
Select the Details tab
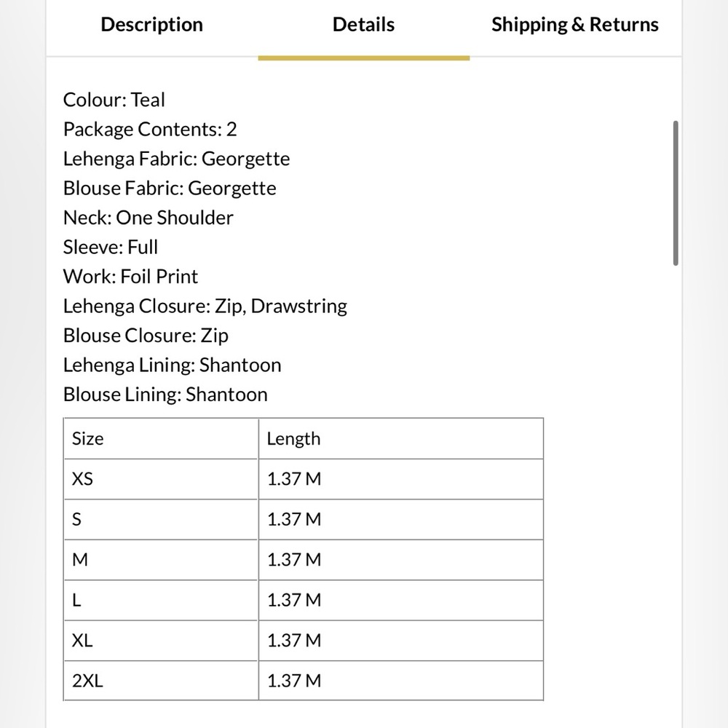[363, 25]
